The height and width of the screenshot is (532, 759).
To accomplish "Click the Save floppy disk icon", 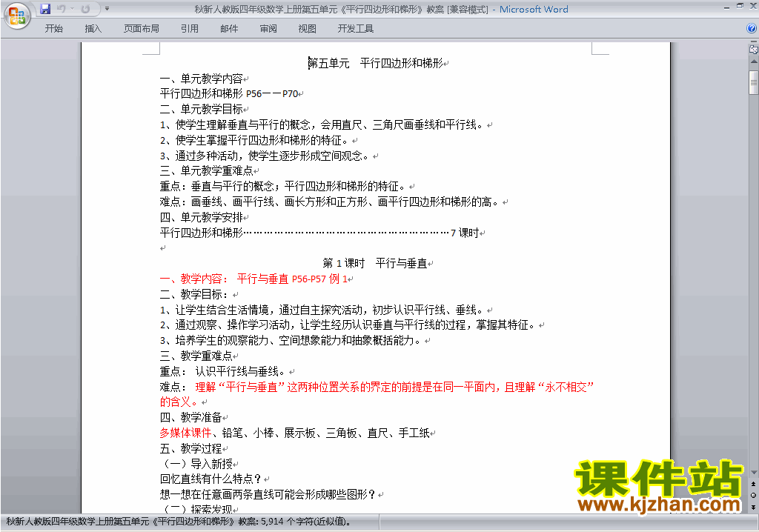I will (45, 9).
